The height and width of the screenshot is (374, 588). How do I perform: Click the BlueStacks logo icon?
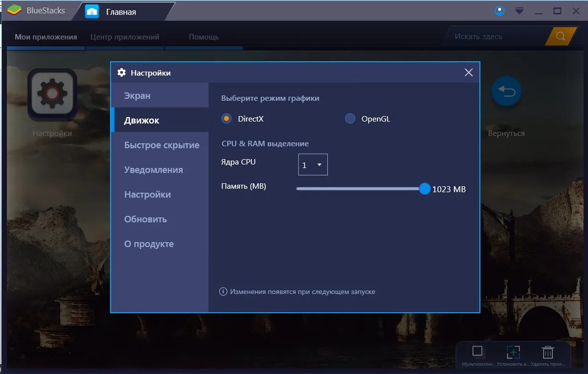point(14,10)
